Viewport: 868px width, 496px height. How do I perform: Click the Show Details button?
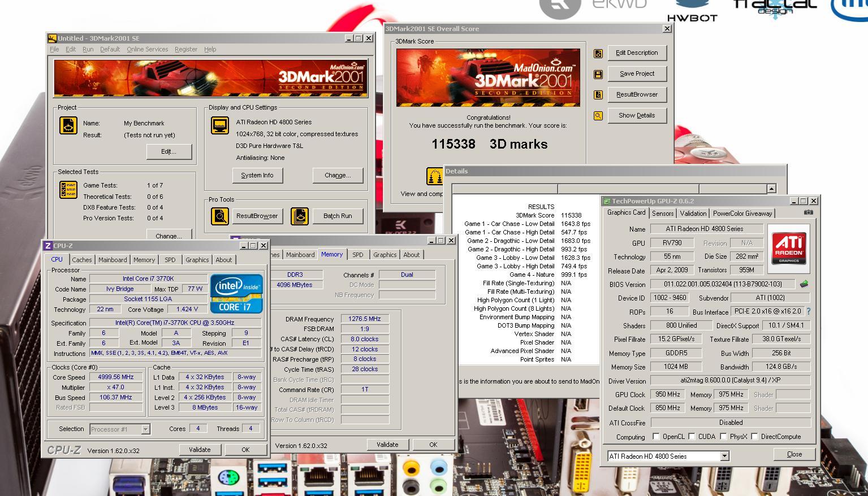click(x=637, y=116)
